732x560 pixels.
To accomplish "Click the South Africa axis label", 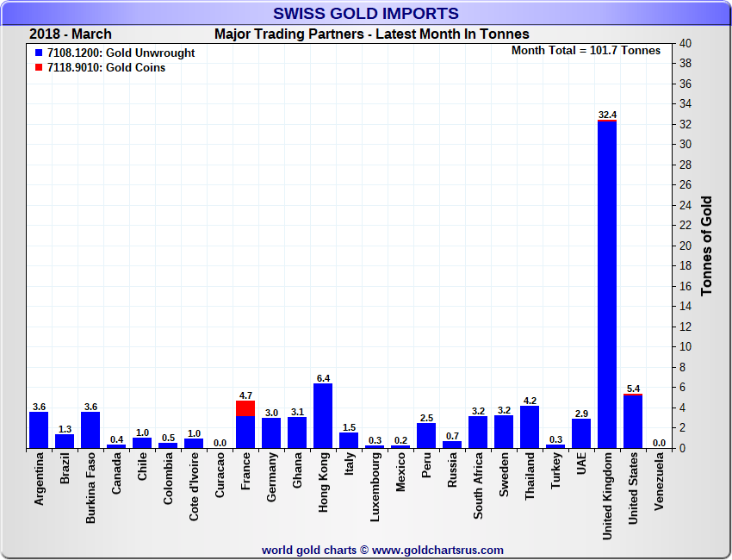I will (x=478, y=487).
